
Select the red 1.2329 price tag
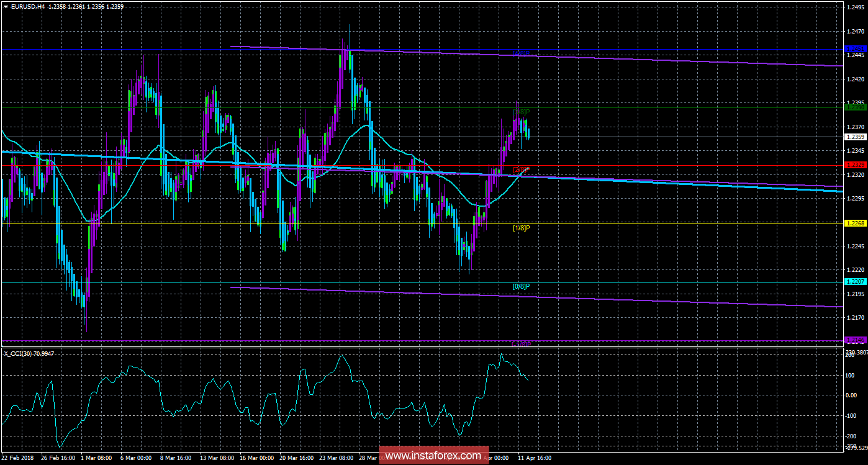[855, 165]
